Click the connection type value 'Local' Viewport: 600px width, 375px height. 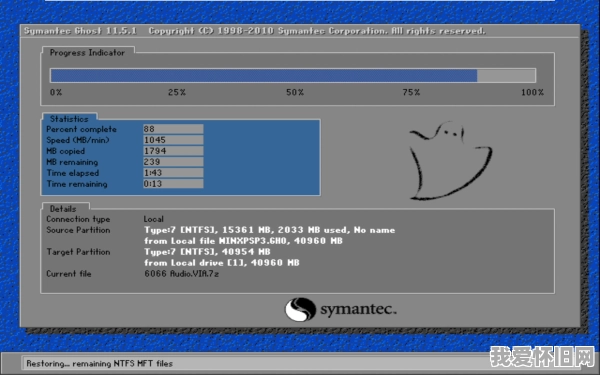tap(153, 219)
